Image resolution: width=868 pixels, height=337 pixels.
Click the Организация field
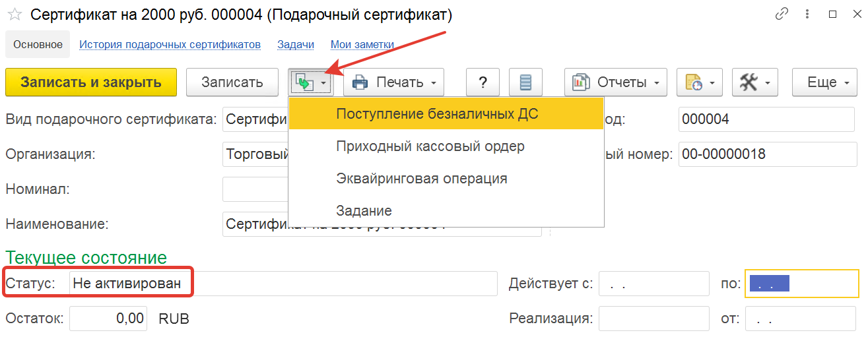tap(256, 154)
